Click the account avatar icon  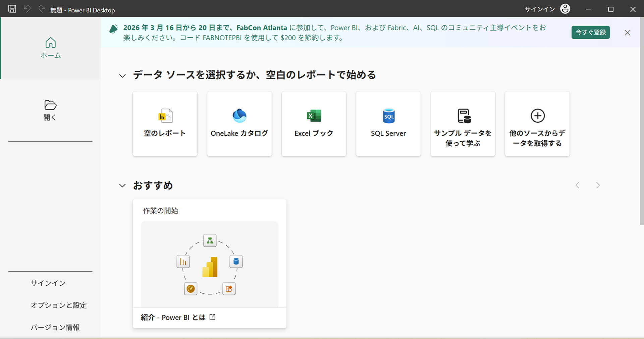click(x=565, y=9)
